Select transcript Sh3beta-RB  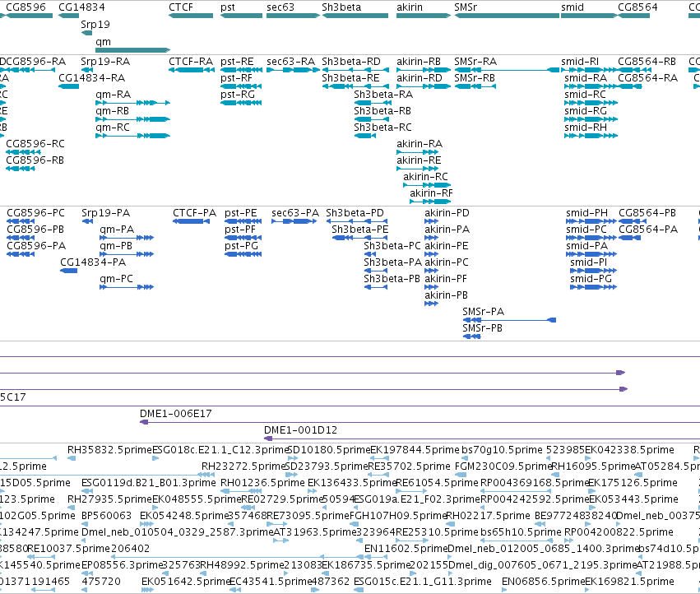tap(373, 119)
